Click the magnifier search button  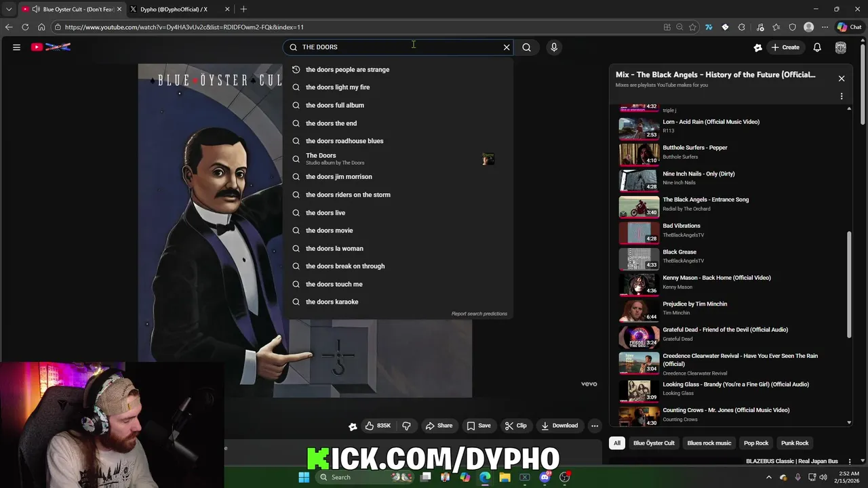click(526, 47)
